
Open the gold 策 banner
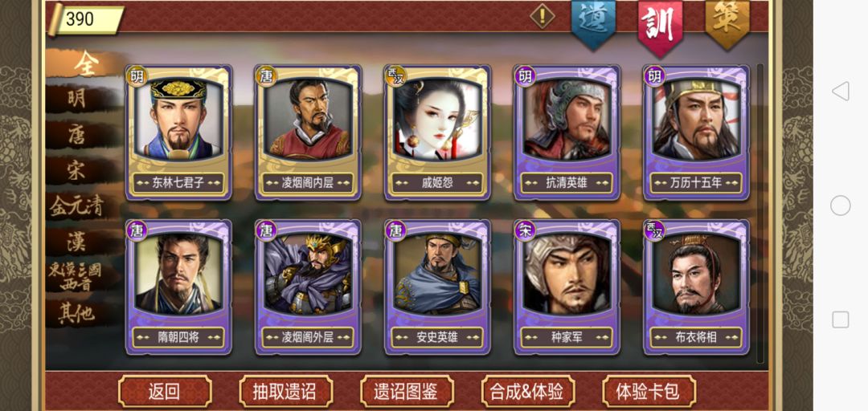tap(727, 23)
